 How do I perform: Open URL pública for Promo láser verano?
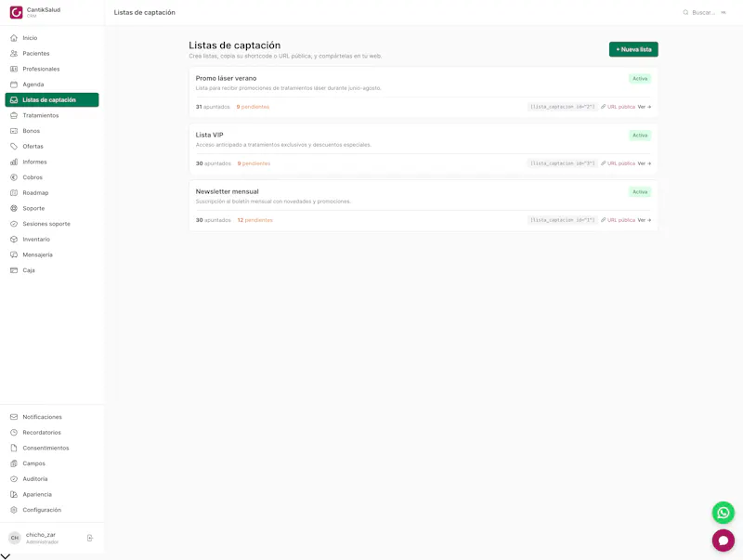coord(618,107)
